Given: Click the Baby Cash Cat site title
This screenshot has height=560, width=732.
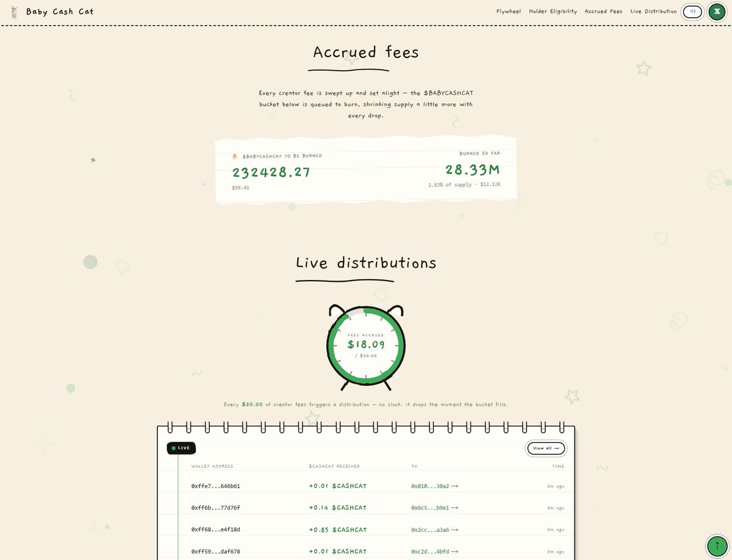Looking at the screenshot, I should tap(60, 12).
